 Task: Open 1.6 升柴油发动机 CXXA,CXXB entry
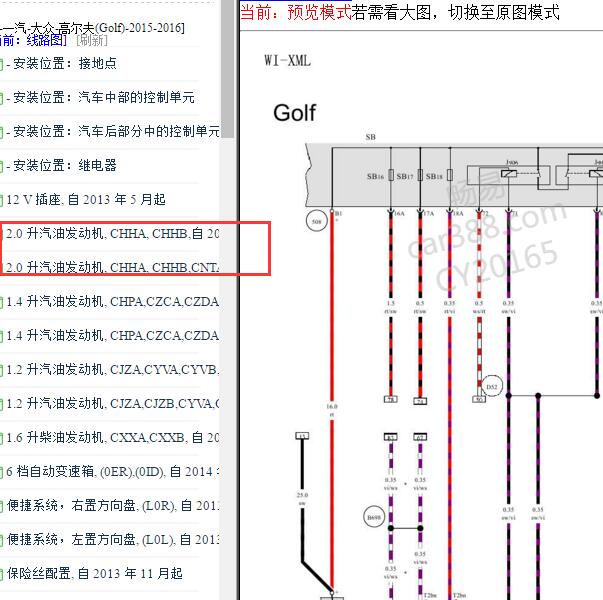(x=112, y=438)
